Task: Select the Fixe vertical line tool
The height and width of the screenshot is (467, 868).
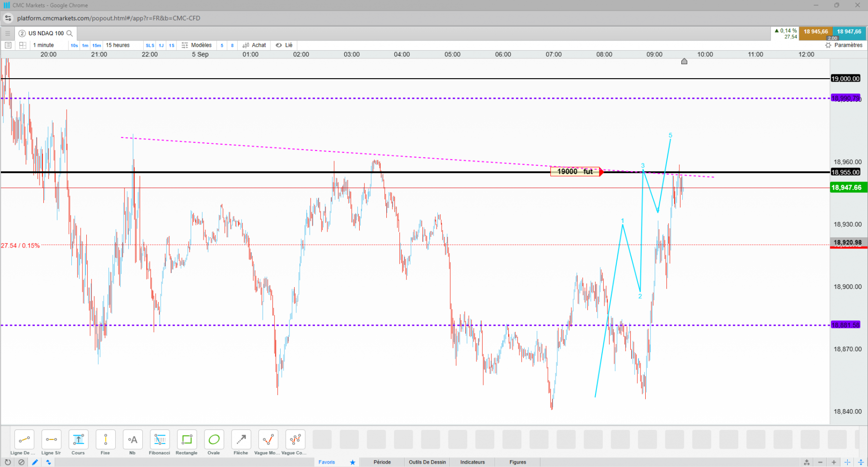Action: [x=105, y=440]
